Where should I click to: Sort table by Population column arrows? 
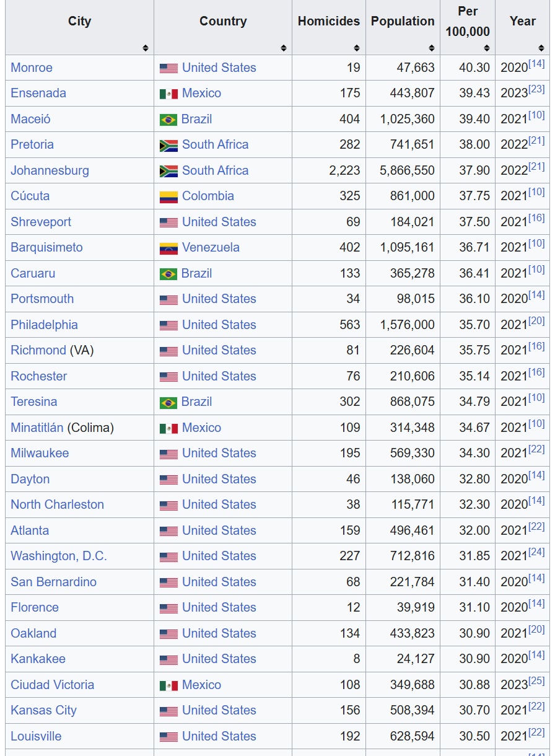click(432, 48)
